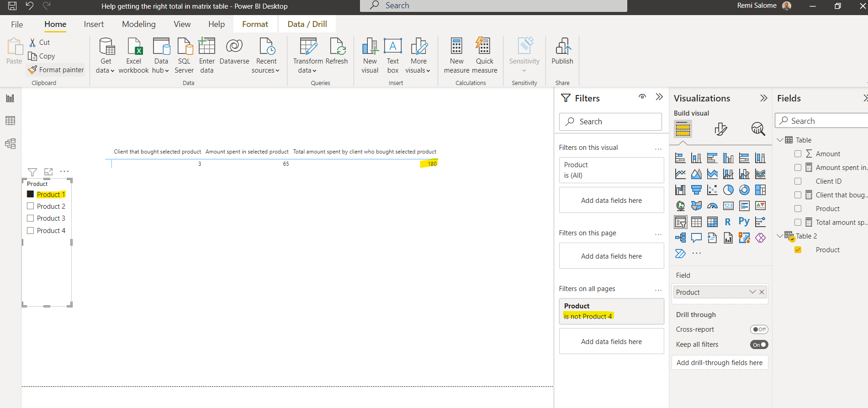
Task: Publish the report
Action: click(562, 51)
